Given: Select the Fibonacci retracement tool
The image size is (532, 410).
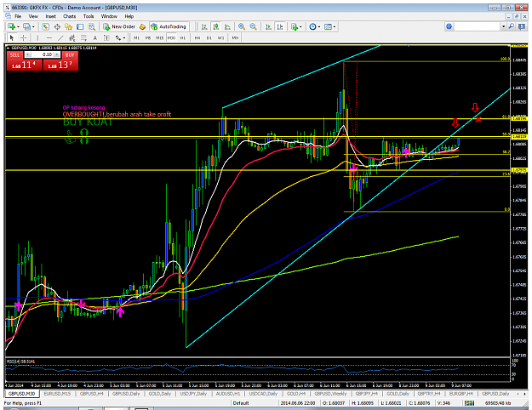Looking at the screenshot, I should click(83, 38).
